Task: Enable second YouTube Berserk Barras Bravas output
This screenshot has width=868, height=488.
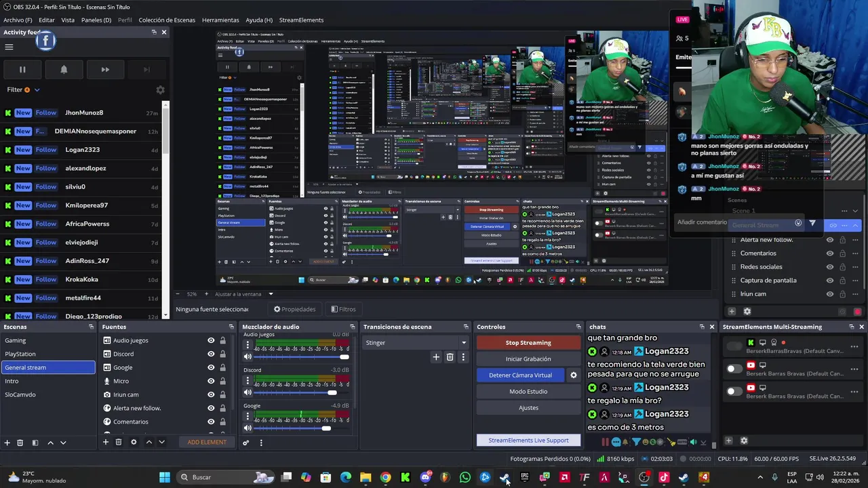Action: pyautogui.click(x=734, y=391)
